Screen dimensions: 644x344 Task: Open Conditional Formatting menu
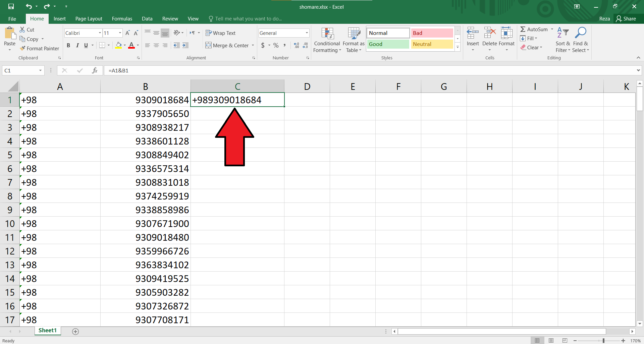click(x=327, y=40)
